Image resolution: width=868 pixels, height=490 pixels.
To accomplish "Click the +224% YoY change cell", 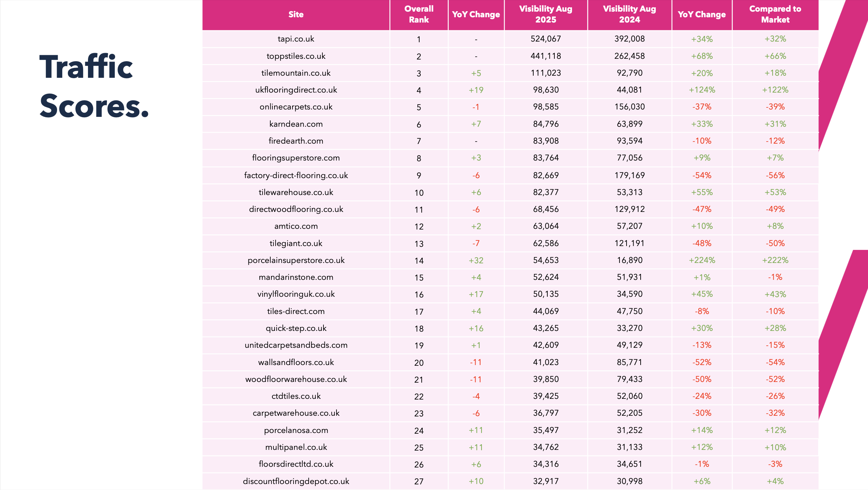I will pyautogui.click(x=702, y=260).
